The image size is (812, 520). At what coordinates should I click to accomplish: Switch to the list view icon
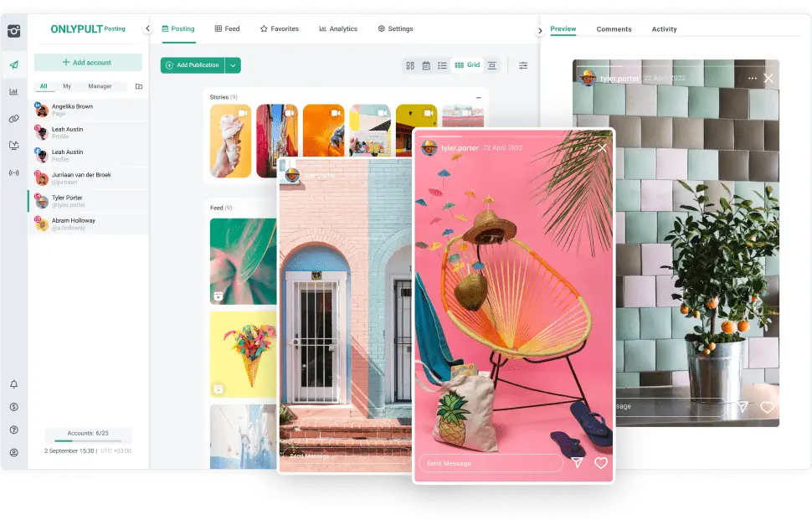point(442,65)
